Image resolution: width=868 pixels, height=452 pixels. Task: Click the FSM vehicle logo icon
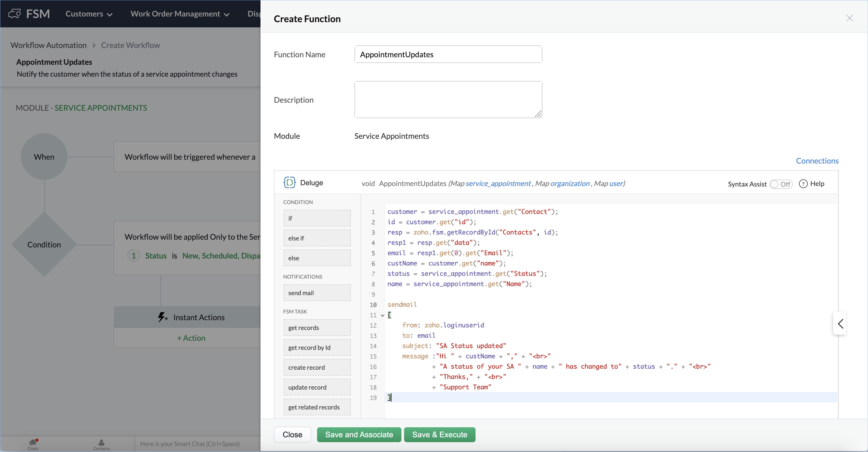(14, 14)
